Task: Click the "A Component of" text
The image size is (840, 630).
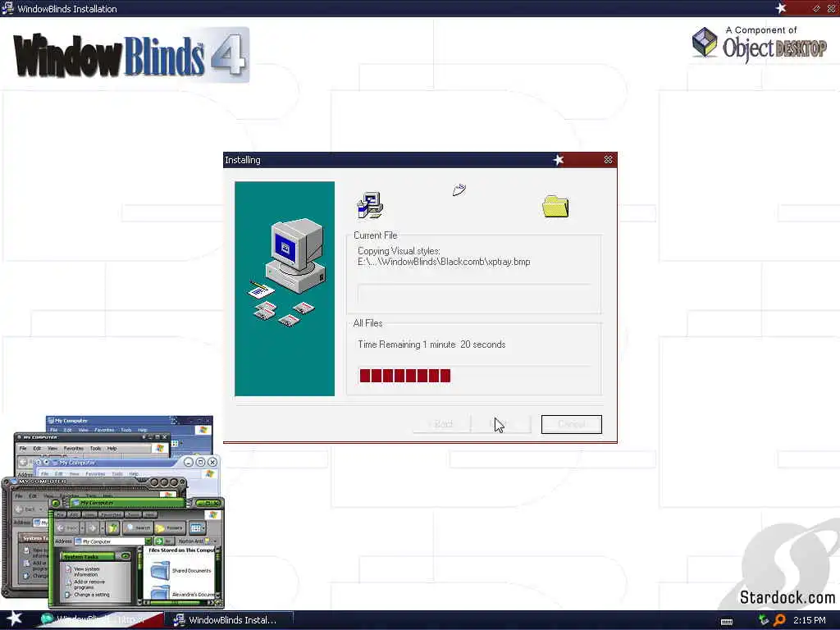Action: tap(760, 30)
